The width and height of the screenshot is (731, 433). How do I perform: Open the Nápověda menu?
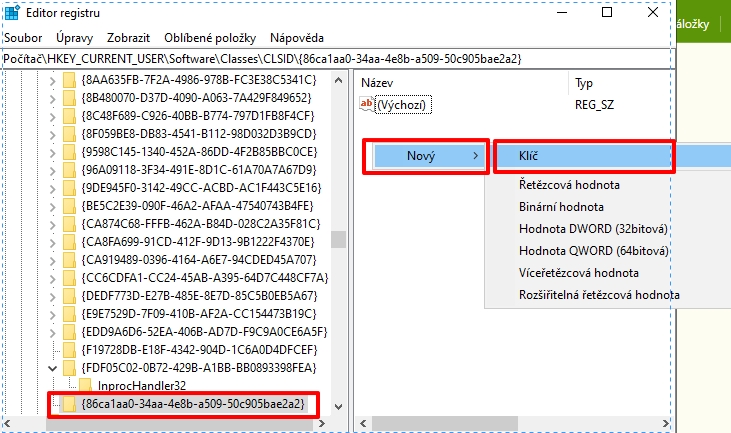[297, 38]
